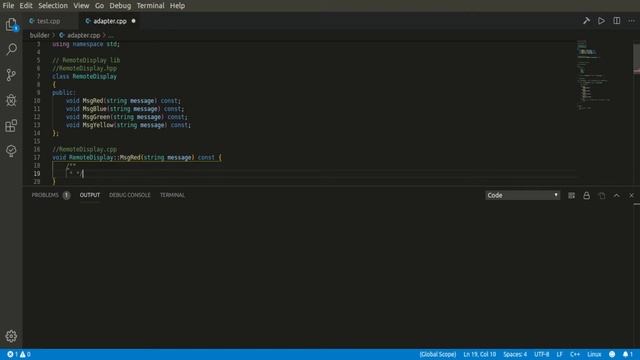
Task: Switch to DEBUG CONSOLE tab
Action: point(129,195)
